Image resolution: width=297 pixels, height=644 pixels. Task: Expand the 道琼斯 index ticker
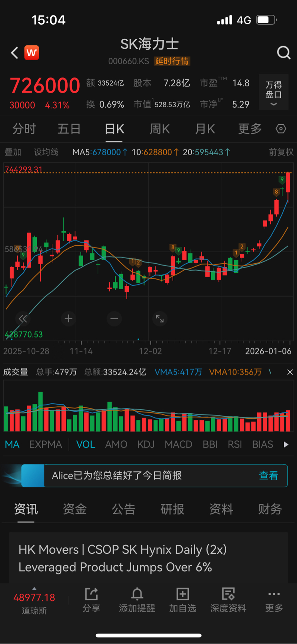click(x=34, y=601)
